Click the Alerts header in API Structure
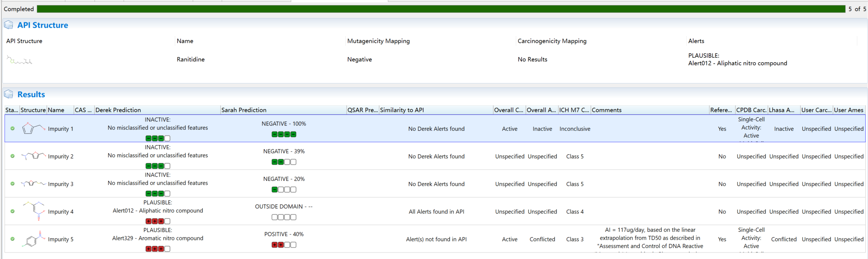Screen dimensions: 868x259 tap(696, 41)
